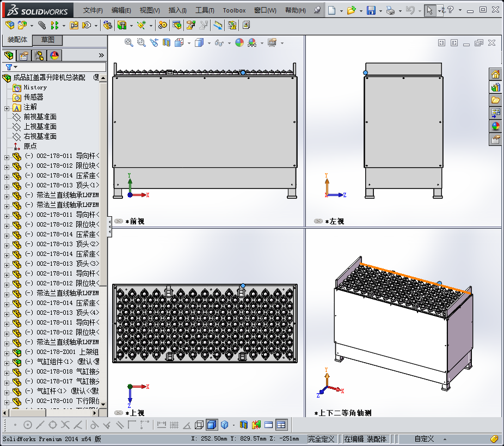Open the File Explorer task pane folder icon
Viewport: 504px width, 446px height.
495,100
